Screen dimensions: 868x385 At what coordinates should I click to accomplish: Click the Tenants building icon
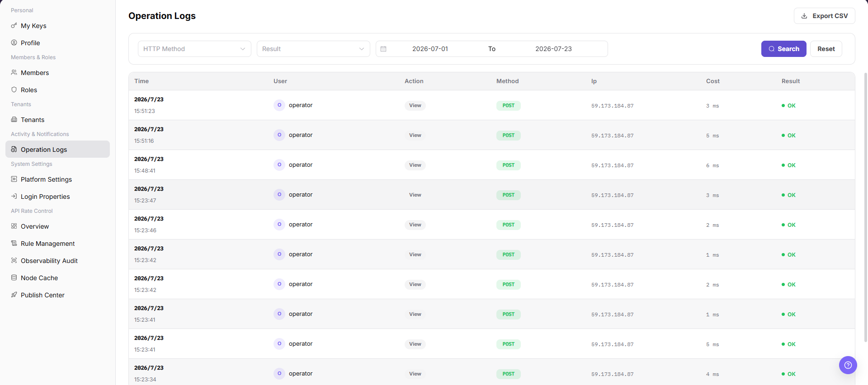click(x=14, y=119)
